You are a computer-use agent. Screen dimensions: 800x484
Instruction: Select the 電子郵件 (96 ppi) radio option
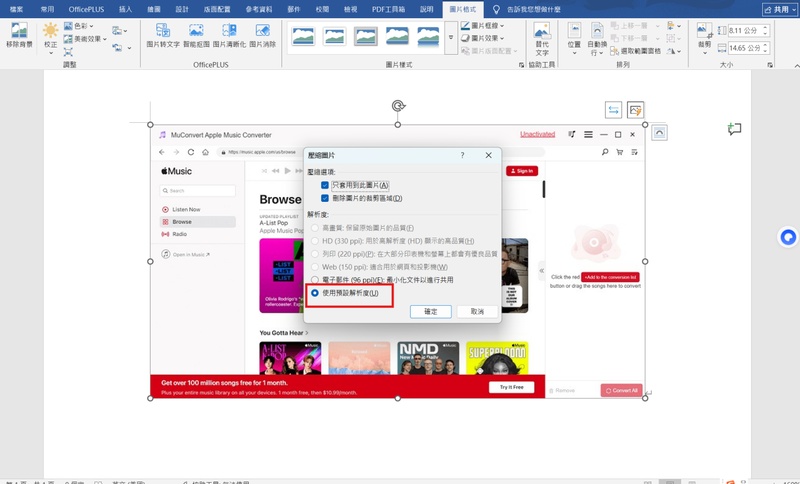315,280
